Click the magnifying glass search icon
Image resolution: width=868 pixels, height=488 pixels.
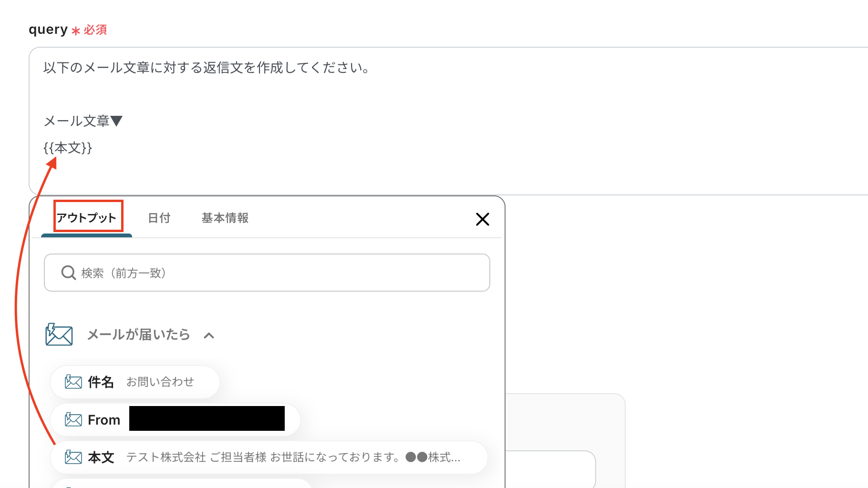pyautogui.click(x=68, y=273)
